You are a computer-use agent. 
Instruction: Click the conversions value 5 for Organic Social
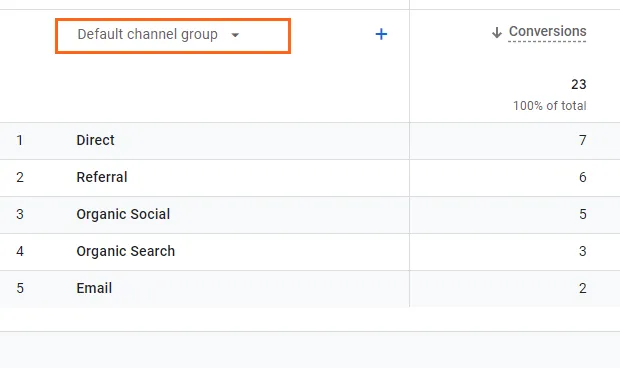click(x=582, y=214)
